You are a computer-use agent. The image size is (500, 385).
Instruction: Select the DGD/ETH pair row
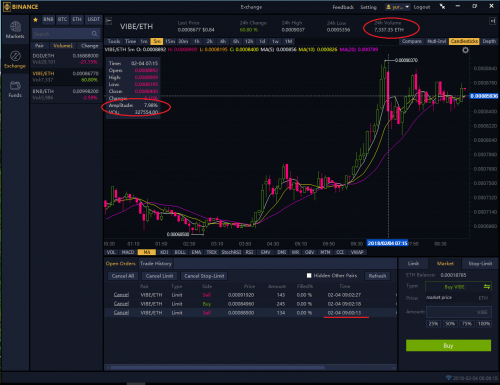coord(66,59)
